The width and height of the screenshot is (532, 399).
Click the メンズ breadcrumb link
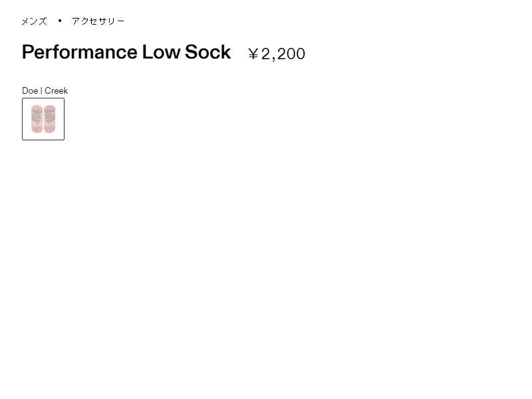click(x=34, y=21)
